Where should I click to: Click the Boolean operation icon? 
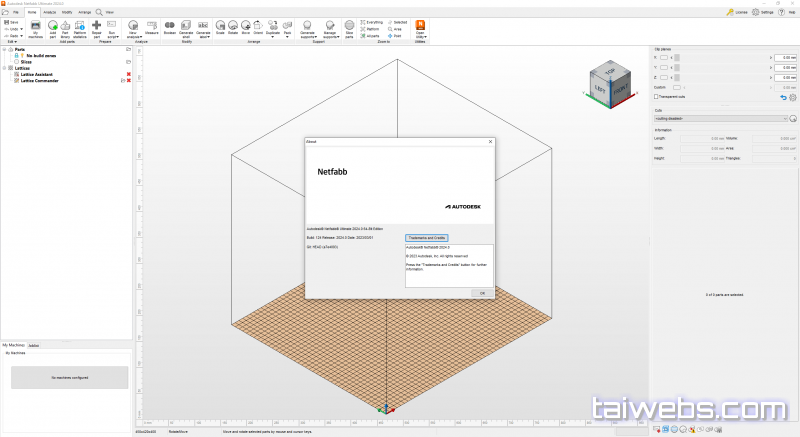pos(170,25)
